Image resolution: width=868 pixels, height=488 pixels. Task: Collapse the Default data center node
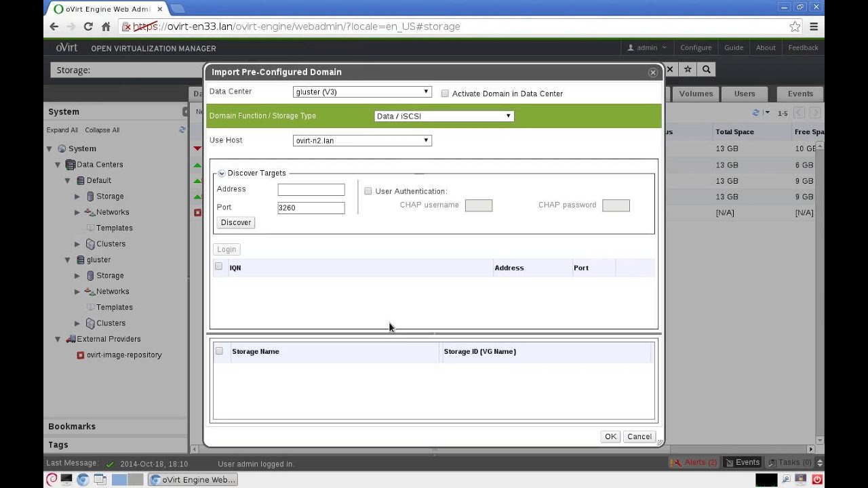(67, 180)
